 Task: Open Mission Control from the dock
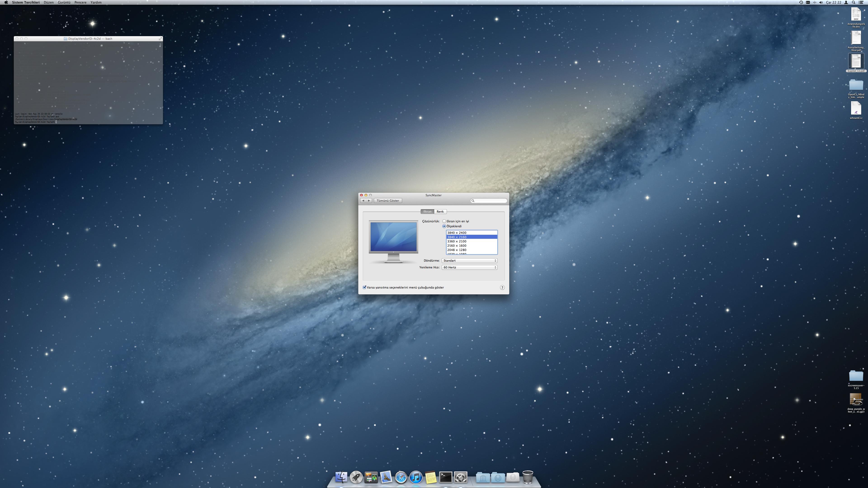pyautogui.click(x=371, y=477)
